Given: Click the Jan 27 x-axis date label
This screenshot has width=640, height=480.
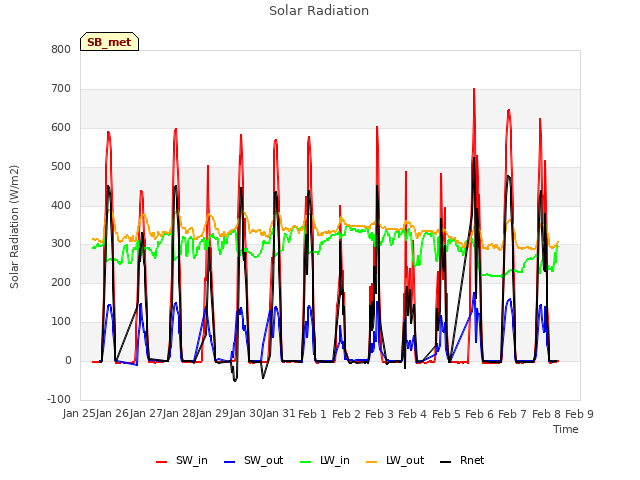Looking at the screenshot, I should (x=146, y=413).
